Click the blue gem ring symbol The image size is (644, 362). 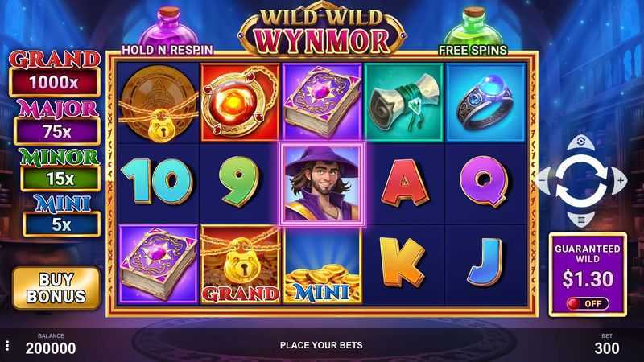pos(486,103)
